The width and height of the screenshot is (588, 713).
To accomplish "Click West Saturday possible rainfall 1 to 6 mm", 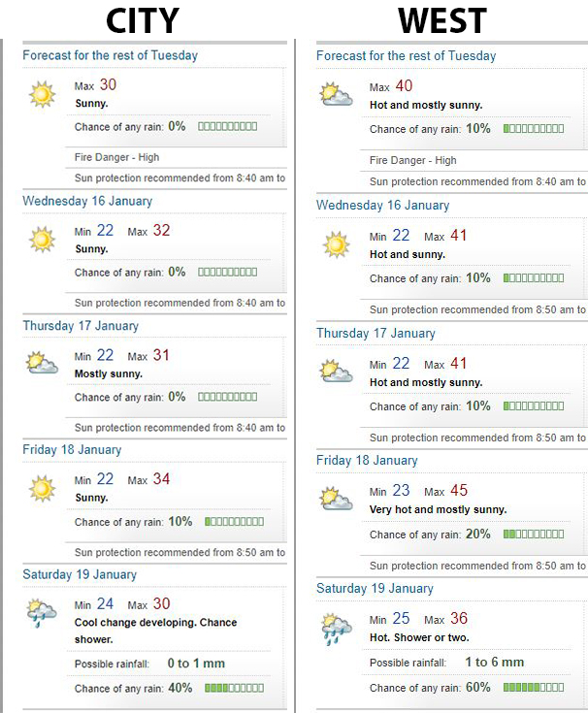I will [494, 663].
